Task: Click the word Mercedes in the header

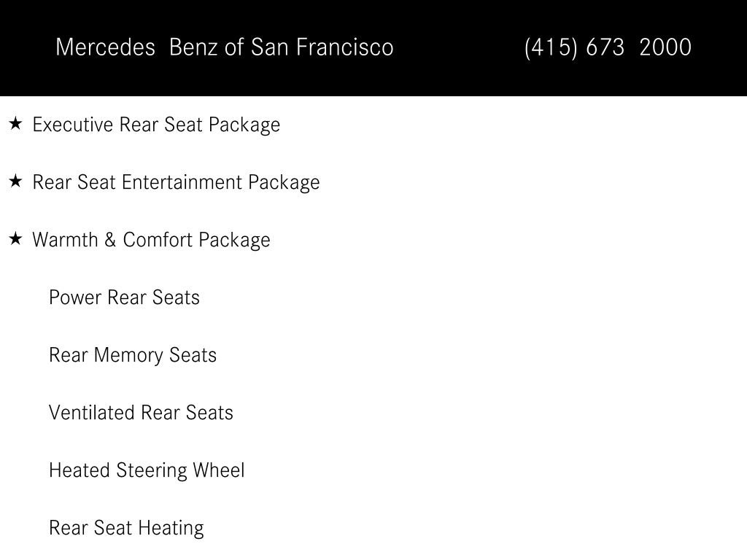Action: click(x=105, y=47)
